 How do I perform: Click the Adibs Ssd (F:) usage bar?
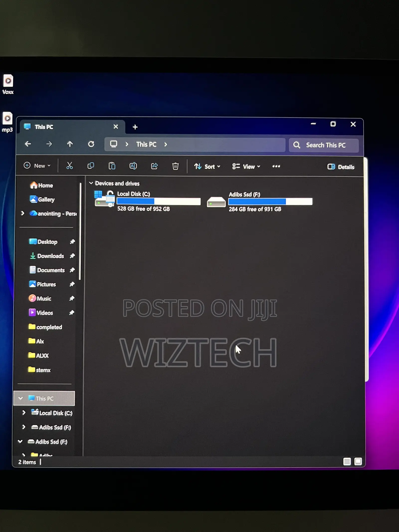pos(270,201)
